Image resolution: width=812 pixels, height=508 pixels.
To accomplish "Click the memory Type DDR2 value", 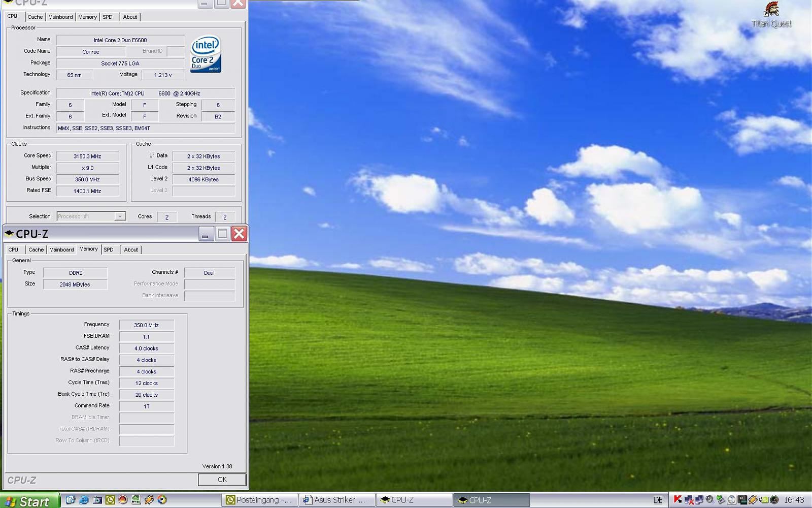I will click(x=75, y=273).
